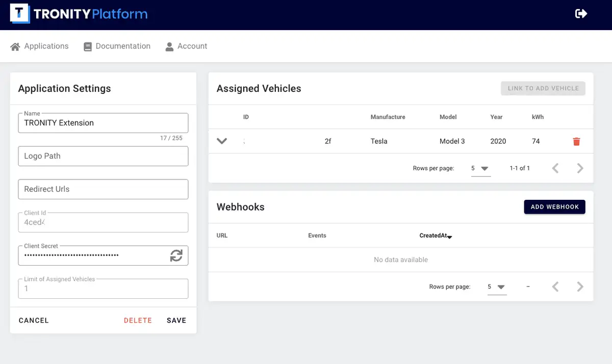
Task: Regenerate client secret with refresh icon
Action: point(176,255)
